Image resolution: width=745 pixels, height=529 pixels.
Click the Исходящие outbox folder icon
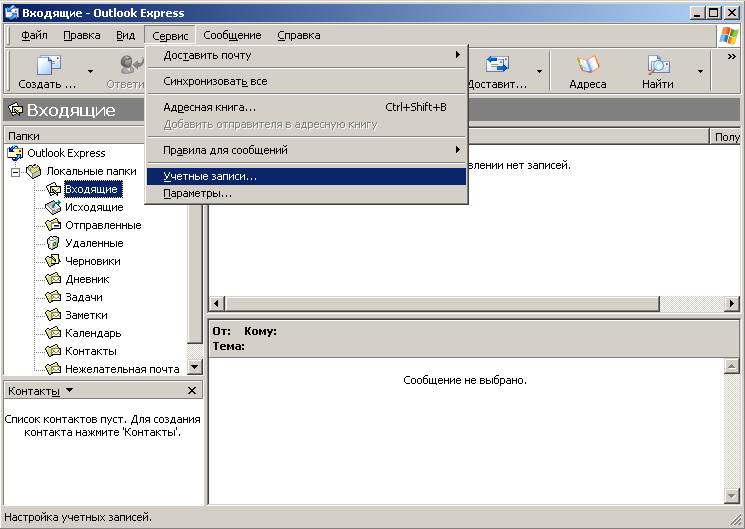click(53, 207)
